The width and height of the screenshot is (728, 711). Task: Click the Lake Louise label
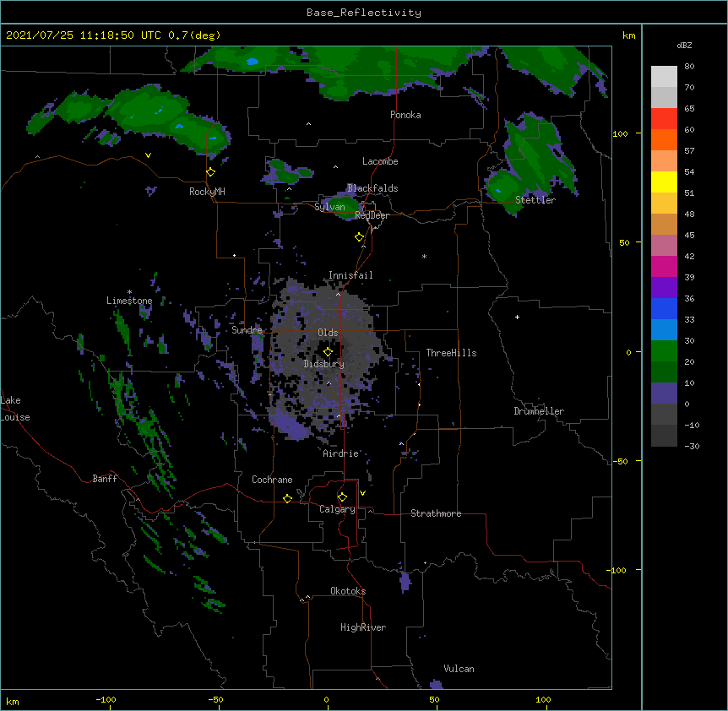click(x=15, y=409)
